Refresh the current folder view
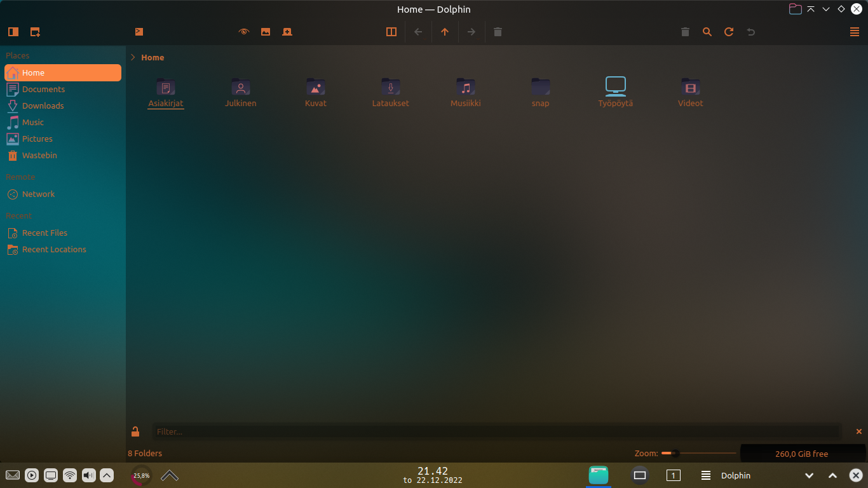 (729, 31)
